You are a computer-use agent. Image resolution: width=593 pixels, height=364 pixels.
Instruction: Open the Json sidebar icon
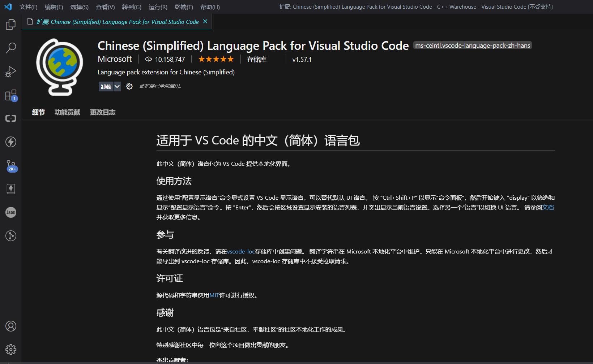(x=11, y=212)
